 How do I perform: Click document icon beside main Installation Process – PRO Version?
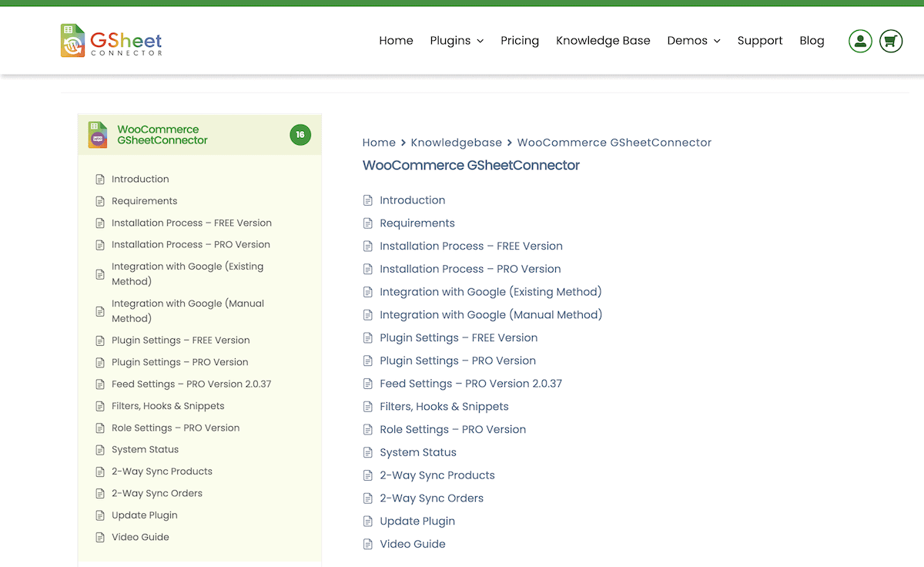click(368, 269)
